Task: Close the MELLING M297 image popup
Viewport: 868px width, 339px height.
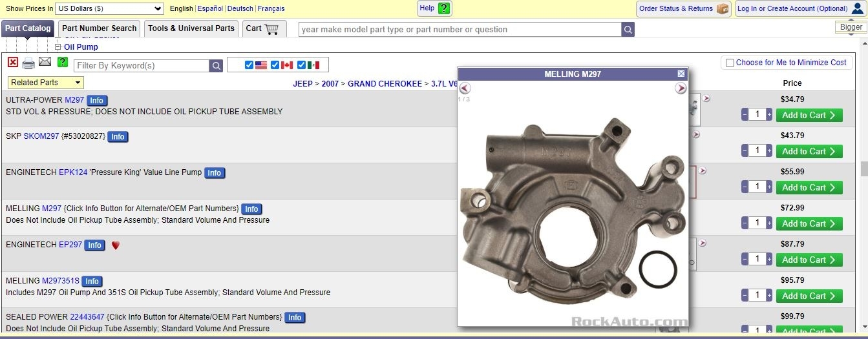Action: pyautogui.click(x=681, y=74)
